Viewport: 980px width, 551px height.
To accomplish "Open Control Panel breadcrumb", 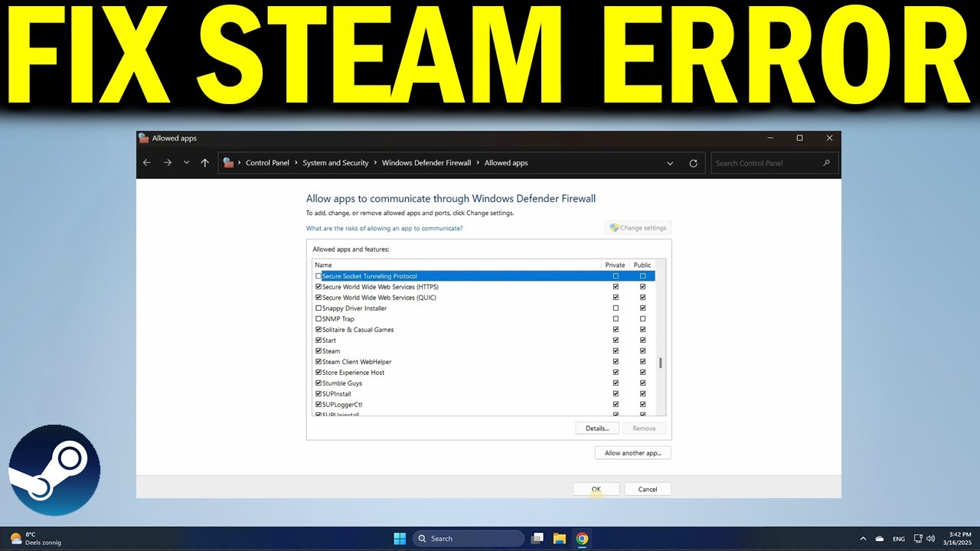I will click(268, 163).
